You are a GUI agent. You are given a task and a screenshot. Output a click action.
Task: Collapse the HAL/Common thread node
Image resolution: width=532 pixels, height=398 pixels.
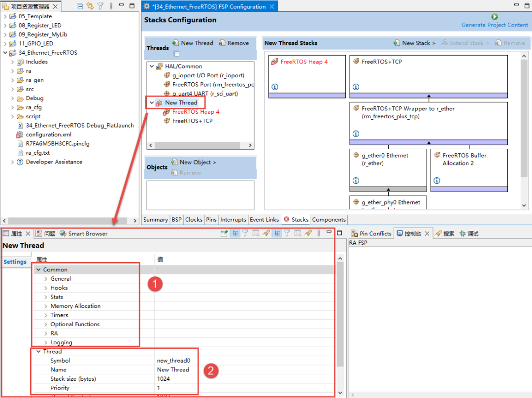click(x=152, y=66)
